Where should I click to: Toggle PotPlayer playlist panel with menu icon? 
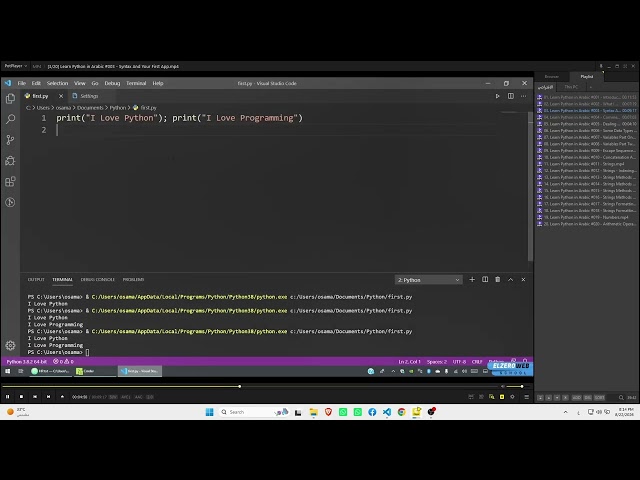click(527, 397)
